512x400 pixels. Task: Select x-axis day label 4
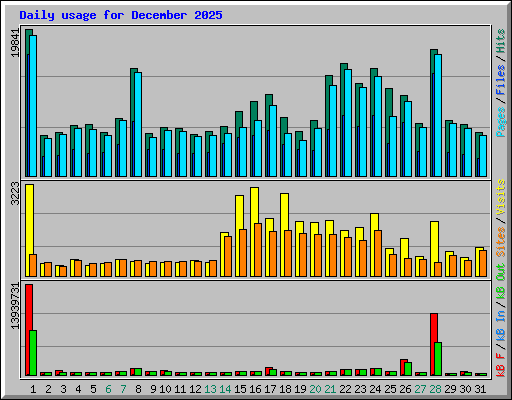tap(78, 389)
